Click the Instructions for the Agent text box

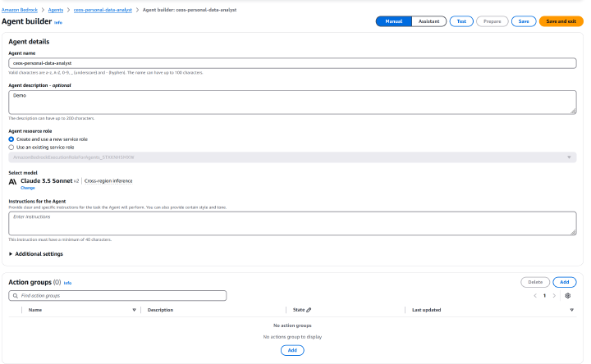pyautogui.click(x=292, y=223)
